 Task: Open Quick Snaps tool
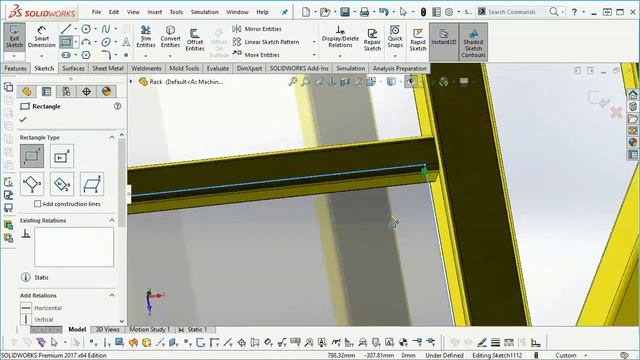pyautogui.click(x=395, y=37)
